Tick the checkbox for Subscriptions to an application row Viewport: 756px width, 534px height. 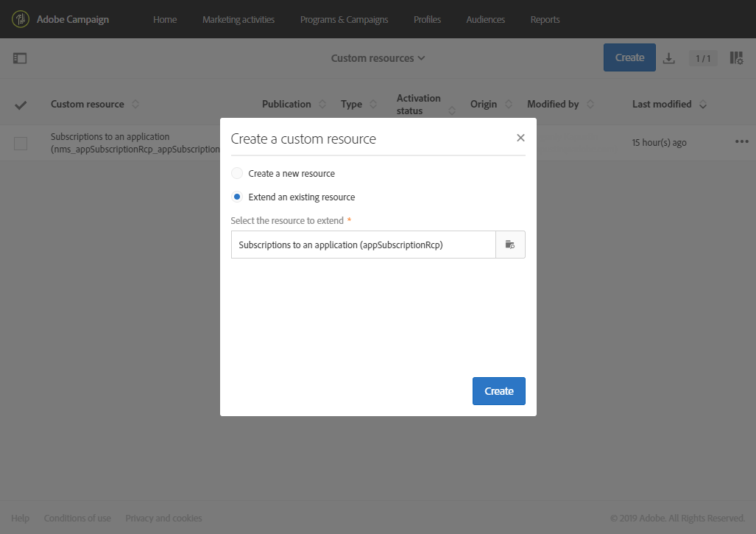21,144
